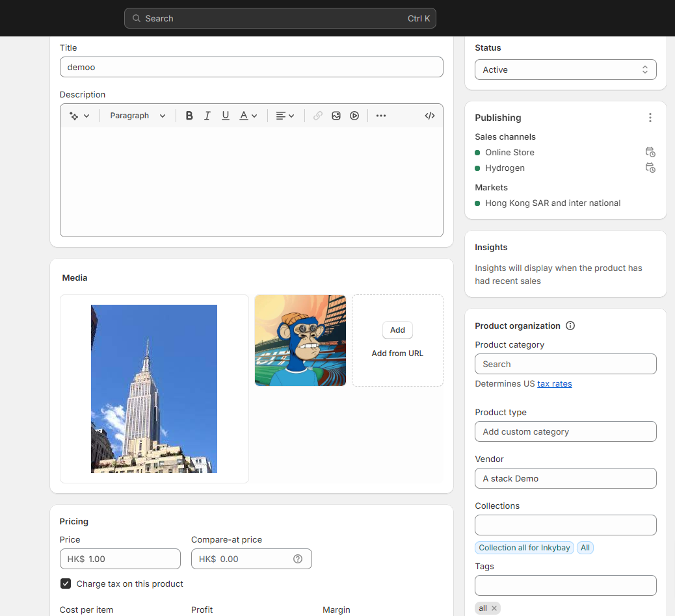
Task: Click the Online Store schedule publishing icon
Action: tap(650, 152)
